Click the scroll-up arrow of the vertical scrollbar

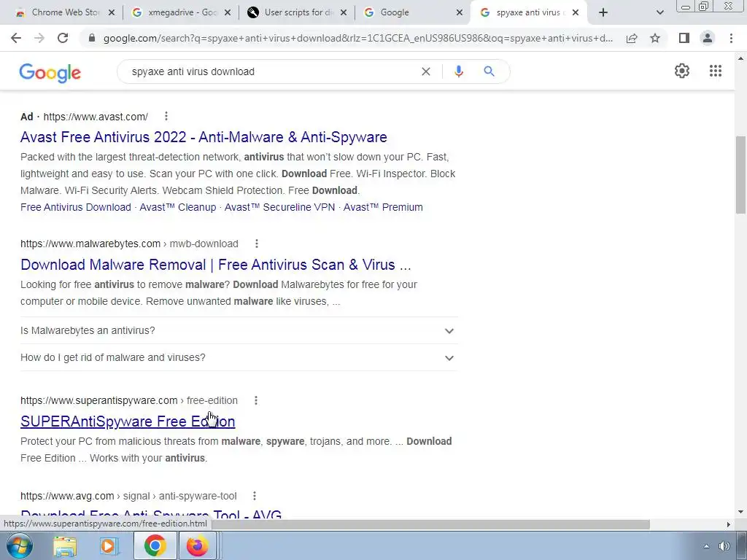pos(740,58)
